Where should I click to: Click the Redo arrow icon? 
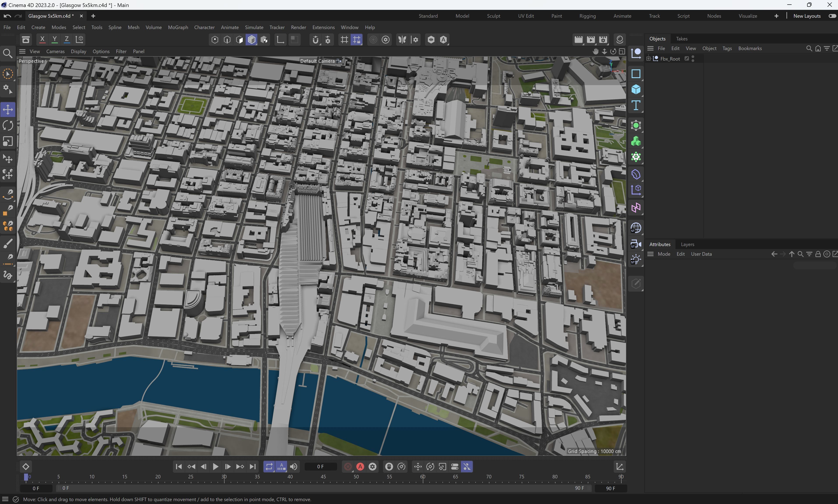pos(18,16)
